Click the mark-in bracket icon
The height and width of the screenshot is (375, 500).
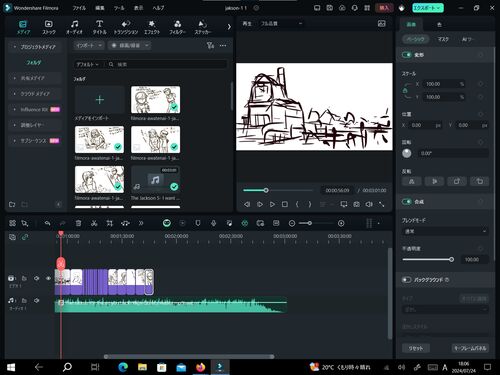tap(297, 204)
